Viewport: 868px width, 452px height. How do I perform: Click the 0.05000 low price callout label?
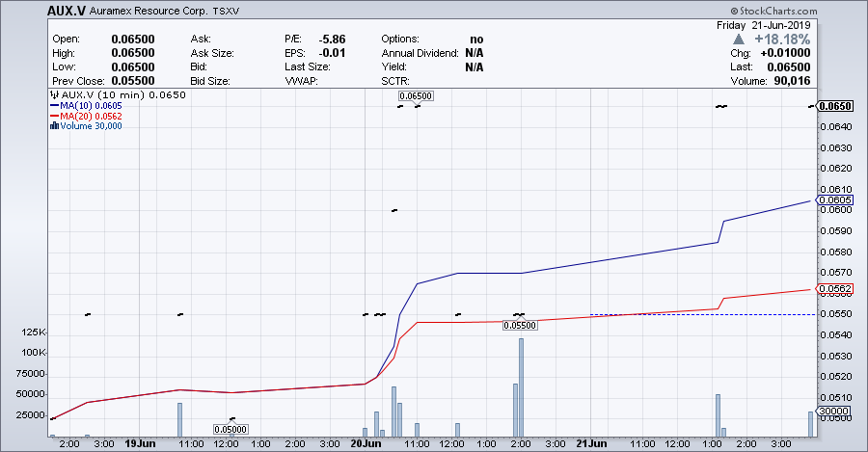tap(231, 429)
